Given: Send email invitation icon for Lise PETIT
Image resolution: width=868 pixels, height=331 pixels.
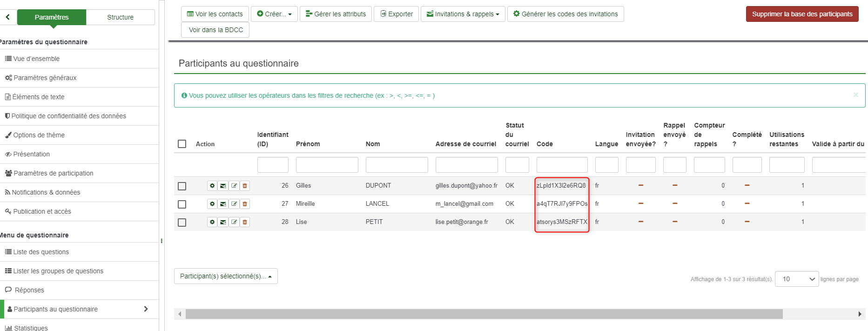Looking at the screenshot, I should [223, 222].
